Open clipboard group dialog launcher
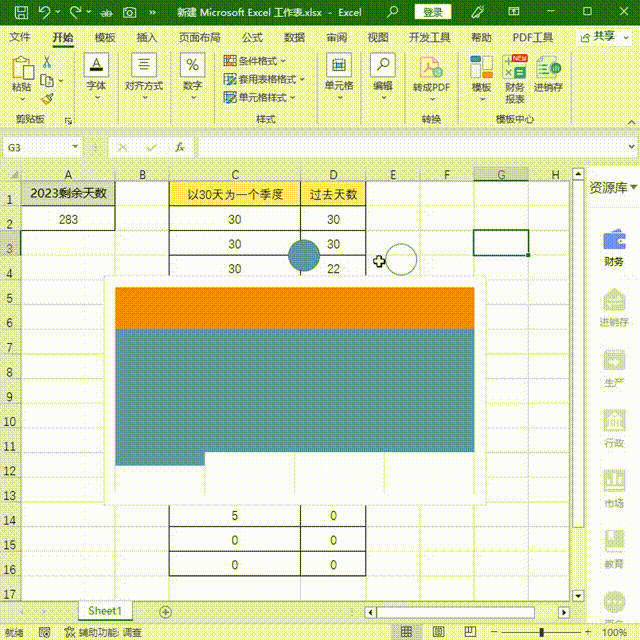The width and height of the screenshot is (640, 640). [68, 121]
